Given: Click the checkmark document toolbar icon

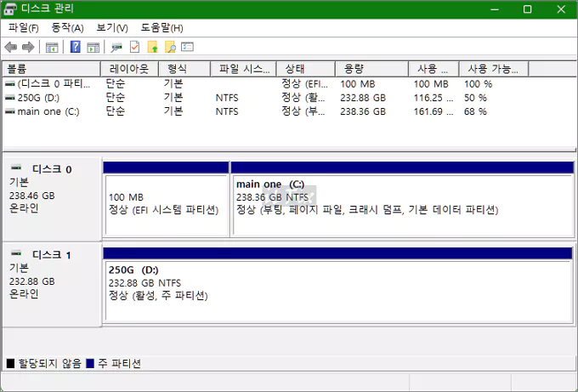Looking at the screenshot, I should (x=134, y=47).
